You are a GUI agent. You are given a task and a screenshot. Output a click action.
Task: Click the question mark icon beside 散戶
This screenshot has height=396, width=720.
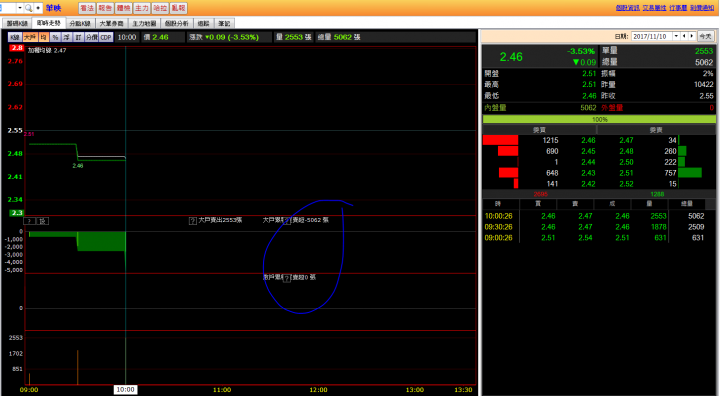tap(287, 278)
